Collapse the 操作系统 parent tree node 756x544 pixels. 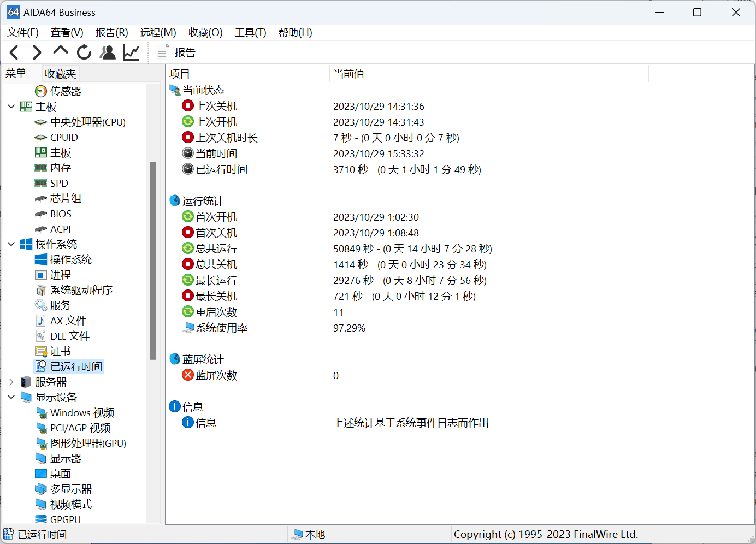click(x=11, y=244)
